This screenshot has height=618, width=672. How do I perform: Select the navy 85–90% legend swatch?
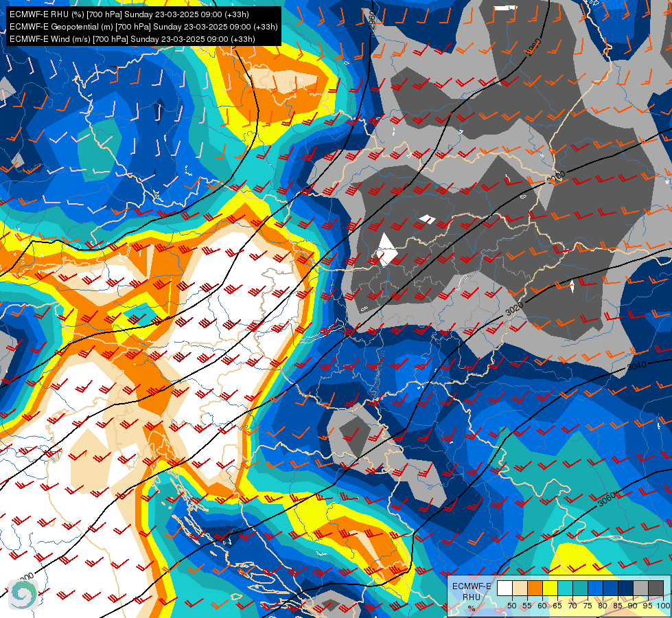click(x=626, y=588)
